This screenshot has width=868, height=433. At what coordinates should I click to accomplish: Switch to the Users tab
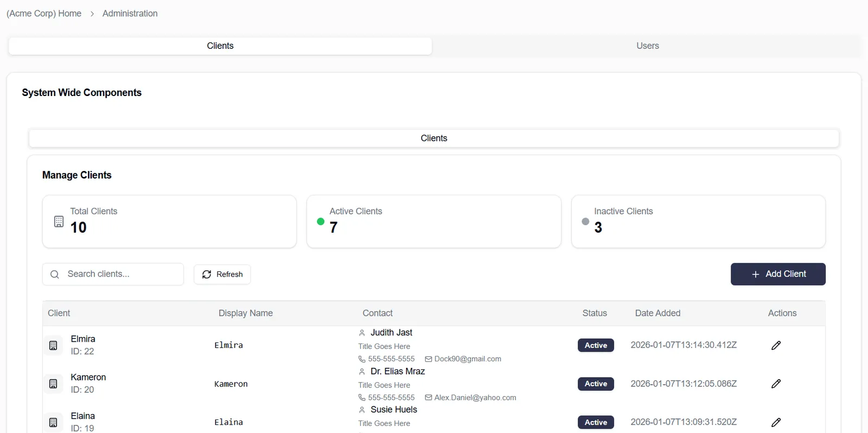[x=647, y=46]
